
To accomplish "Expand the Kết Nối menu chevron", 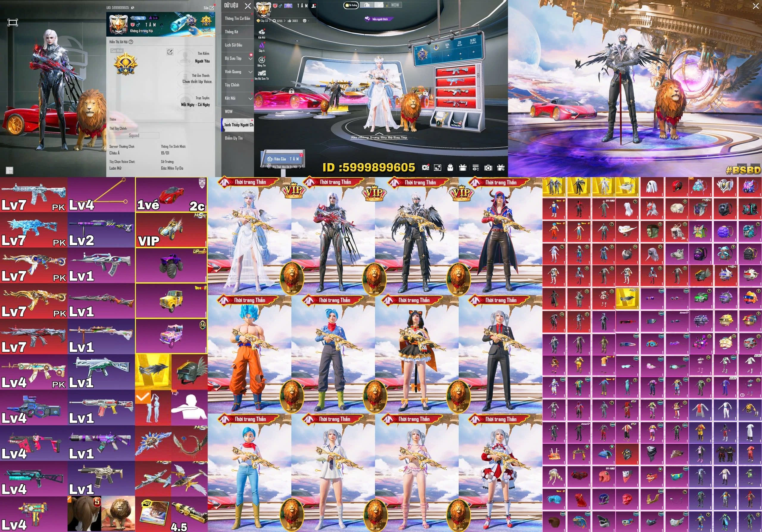I will pos(250,98).
